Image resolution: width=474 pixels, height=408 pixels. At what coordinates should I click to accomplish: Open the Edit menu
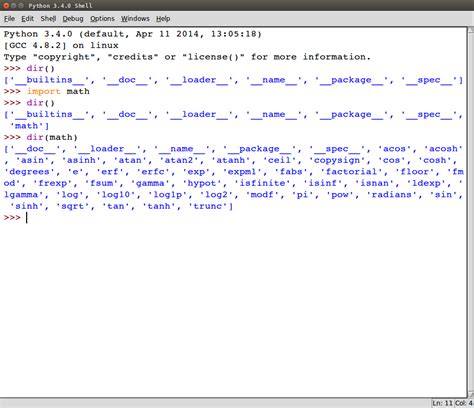tap(28, 19)
